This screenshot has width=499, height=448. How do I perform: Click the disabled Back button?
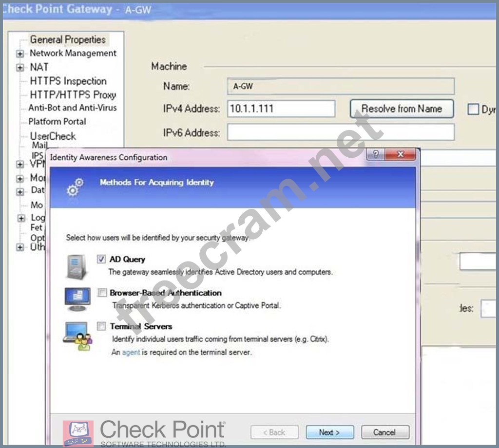click(x=274, y=432)
